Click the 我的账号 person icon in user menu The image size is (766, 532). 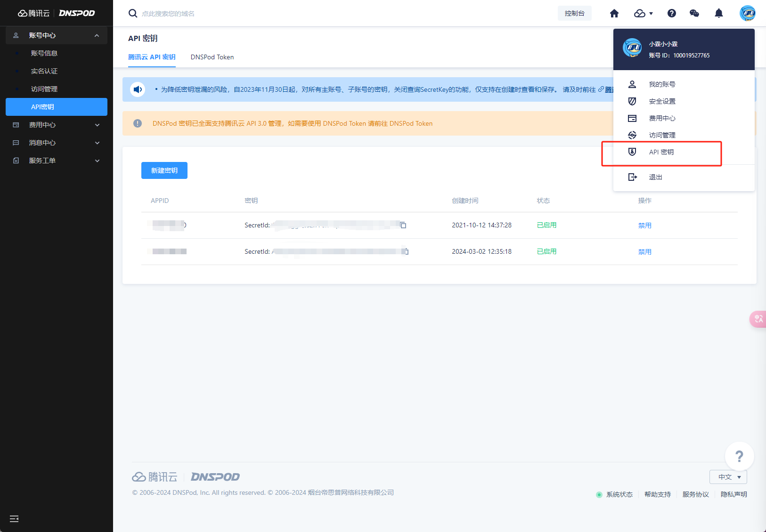tap(632, 84)
